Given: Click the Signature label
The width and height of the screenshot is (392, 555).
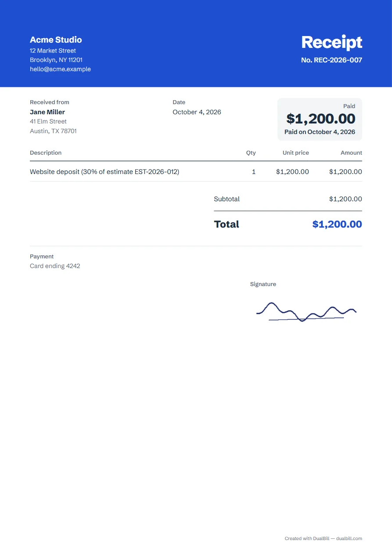Looking at the screenshot, I should point(263,284).
